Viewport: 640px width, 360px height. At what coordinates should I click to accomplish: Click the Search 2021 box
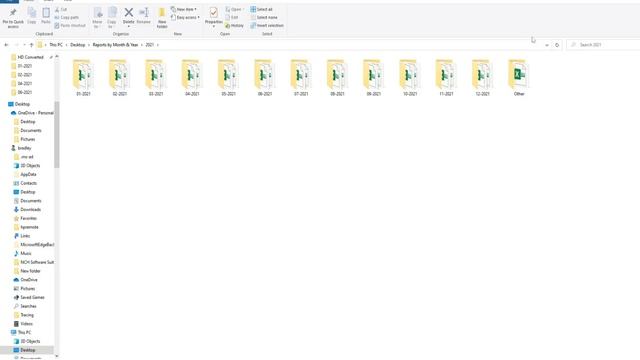(603, 45)
